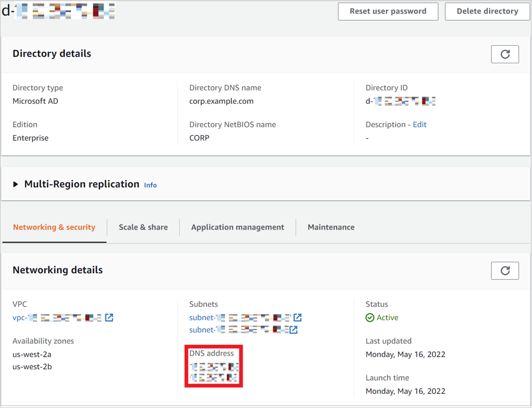Open the Application management tab
Viewport: 532px width, 408px height.
[x=238, y=227]
